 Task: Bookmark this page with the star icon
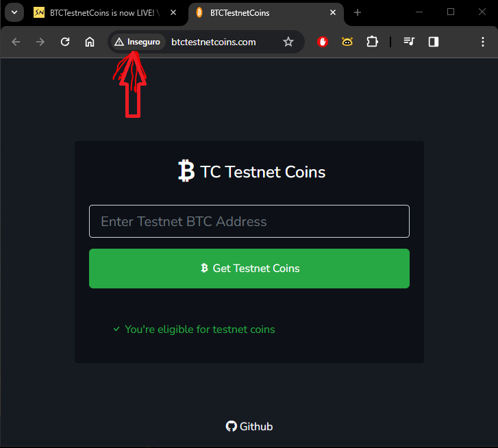pyautogui.click(x=288, y=42)
